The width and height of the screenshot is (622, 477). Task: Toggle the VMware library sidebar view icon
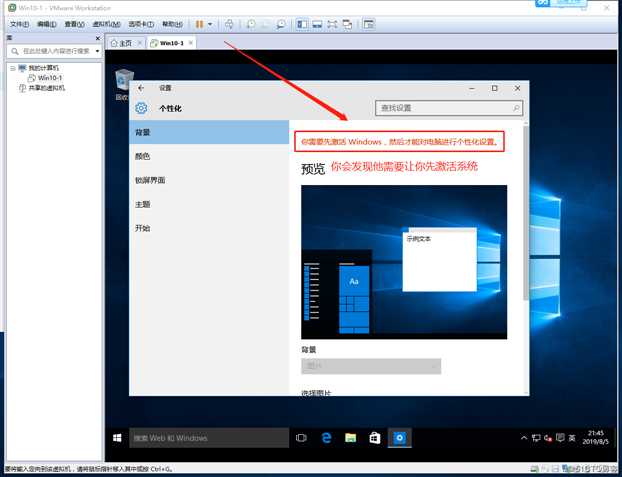(x=302, y=24)
